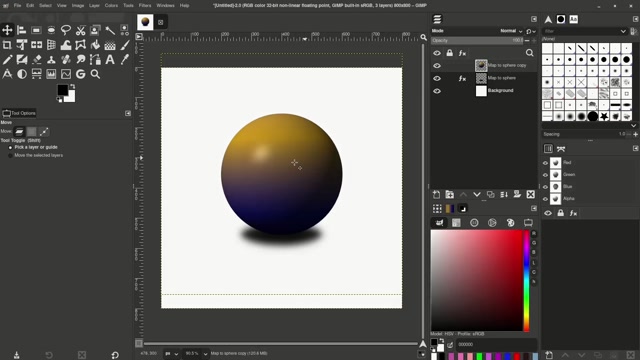This screenshot has width=640, height=360.
Task: Activate the Crop tool
Action: coord(7,44)
